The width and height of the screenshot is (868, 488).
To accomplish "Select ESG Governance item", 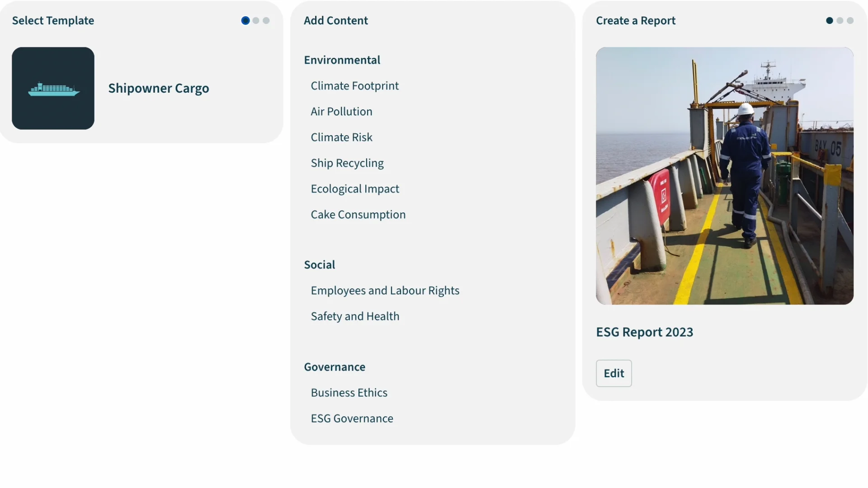I will [x=352, y=418].
